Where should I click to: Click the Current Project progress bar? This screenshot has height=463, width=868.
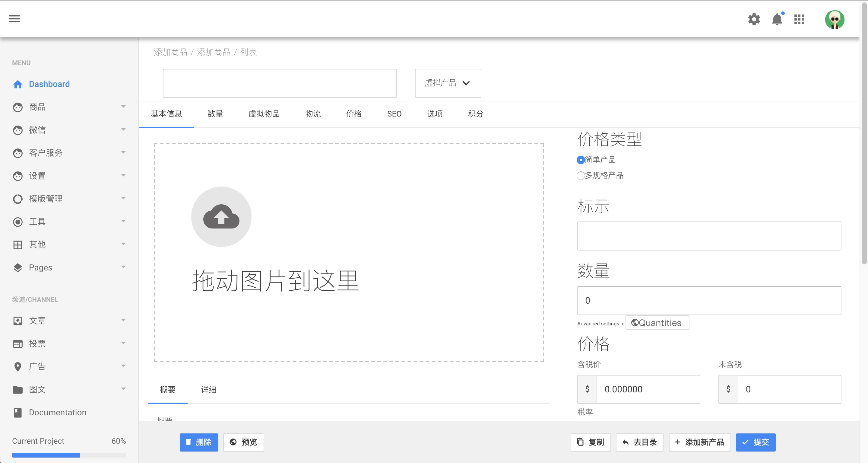point(69,455)
